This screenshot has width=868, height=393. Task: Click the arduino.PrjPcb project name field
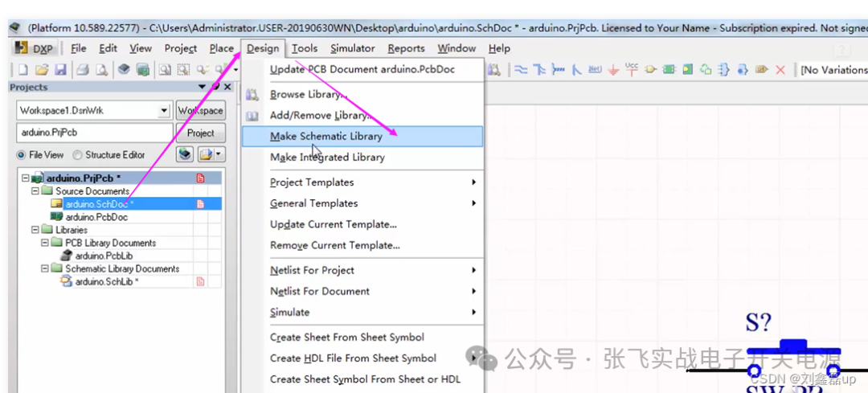pyautogui.click(x=95, y=133)
